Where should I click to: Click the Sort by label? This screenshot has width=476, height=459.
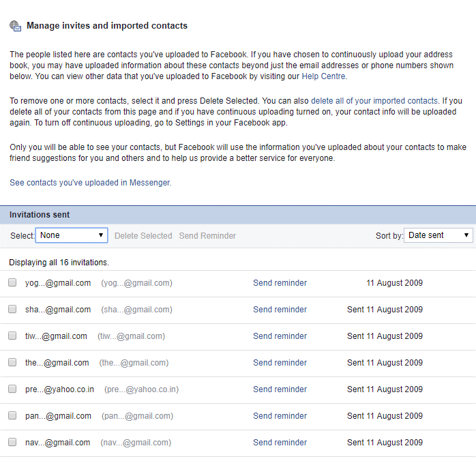[x=389, y=236]
